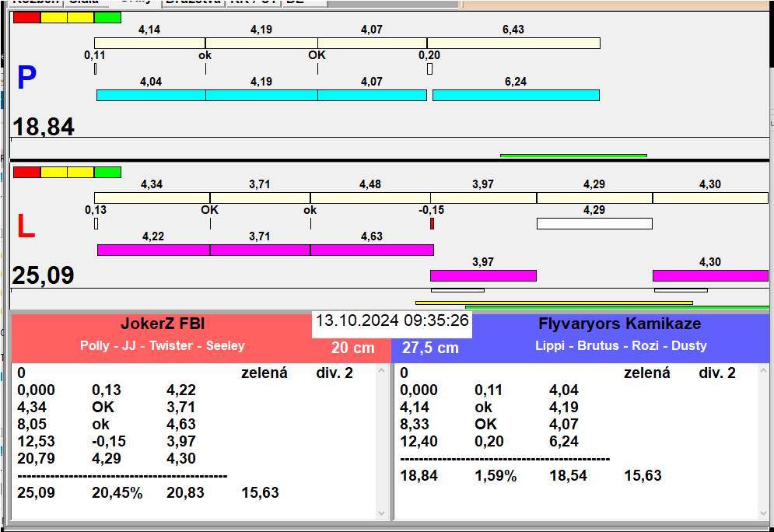The height and width of the screenshot is (532, 774).
Task: Click the green start light in lane L
Action: (x=107, y=172)
